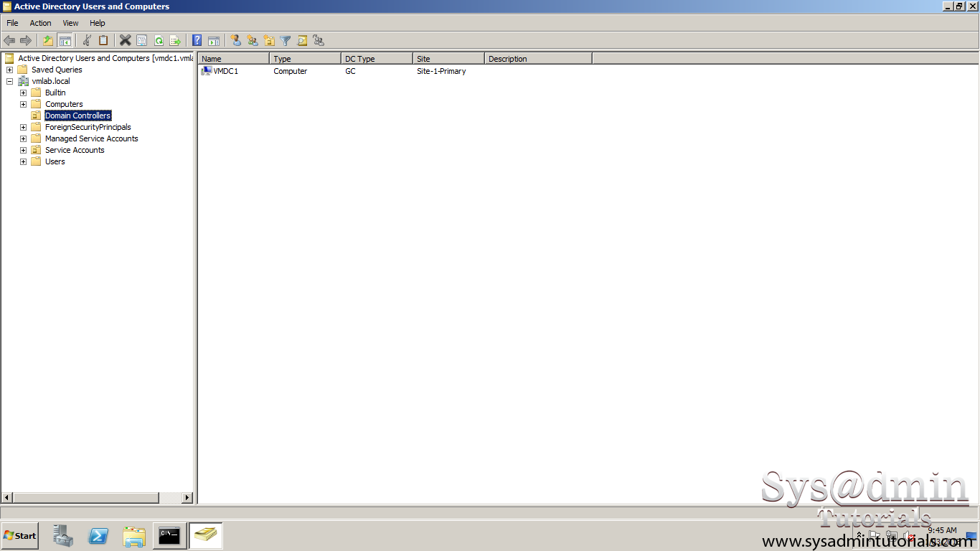
Task: Switch to Command Prompt taskbar icon
Action: [x=169, y=535]
